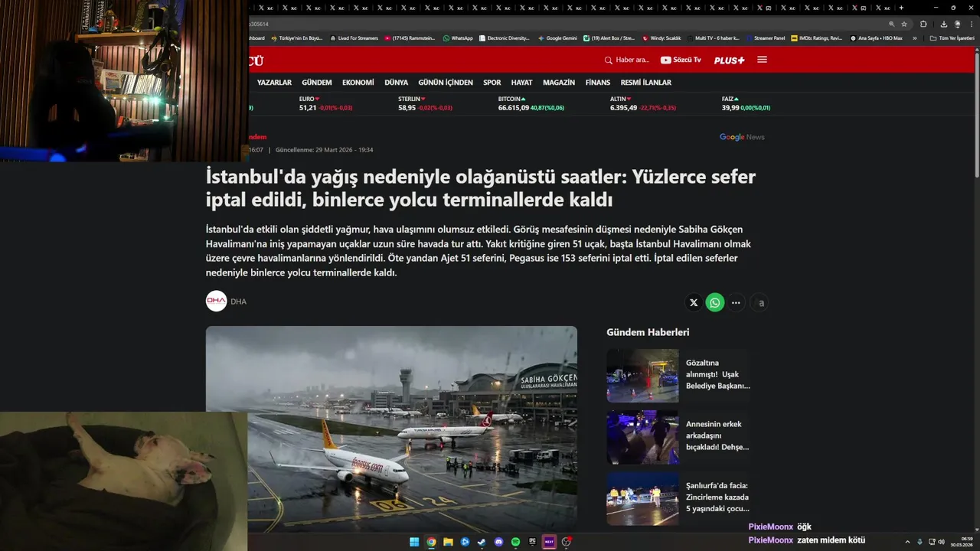Click the Haber ara search field
Screen dimensions: 980x551
click(x=627, y=60)
